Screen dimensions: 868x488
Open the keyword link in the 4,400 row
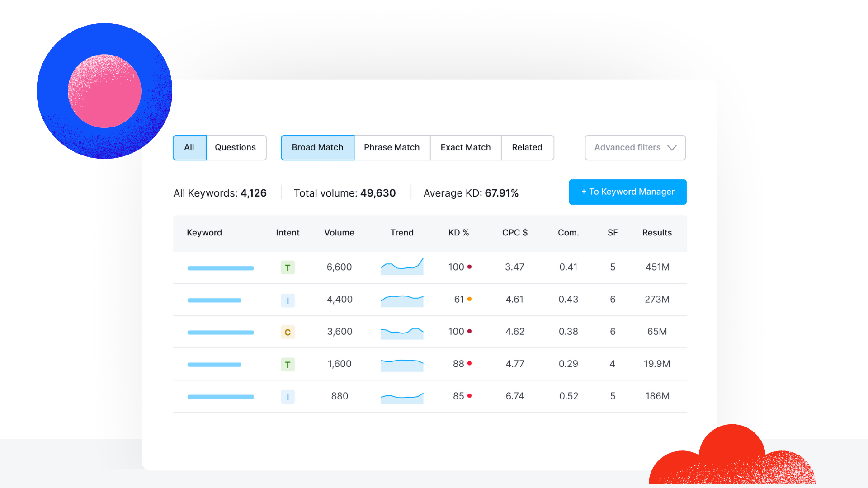[214, 300]
